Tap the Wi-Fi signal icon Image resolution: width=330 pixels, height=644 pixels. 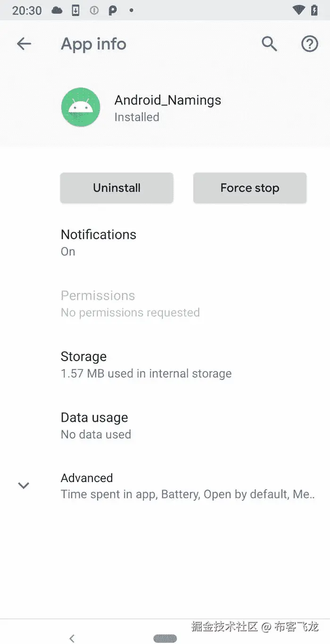click(x=298, y=10)
